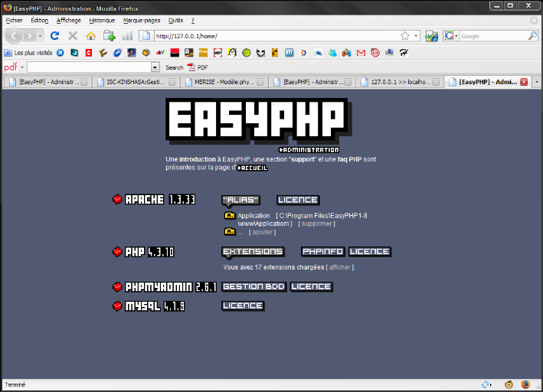Open the Marque-pages menu
The image size is (543, 392).
coord(142,20)
